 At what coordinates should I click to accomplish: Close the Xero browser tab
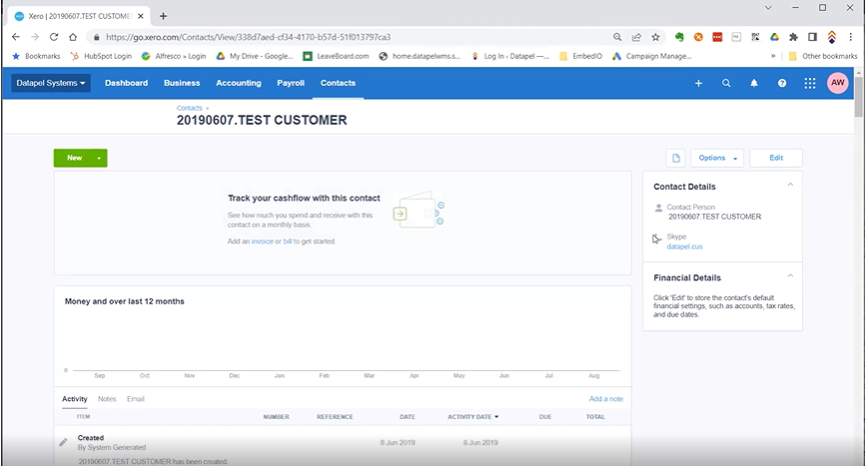point(141,16)
